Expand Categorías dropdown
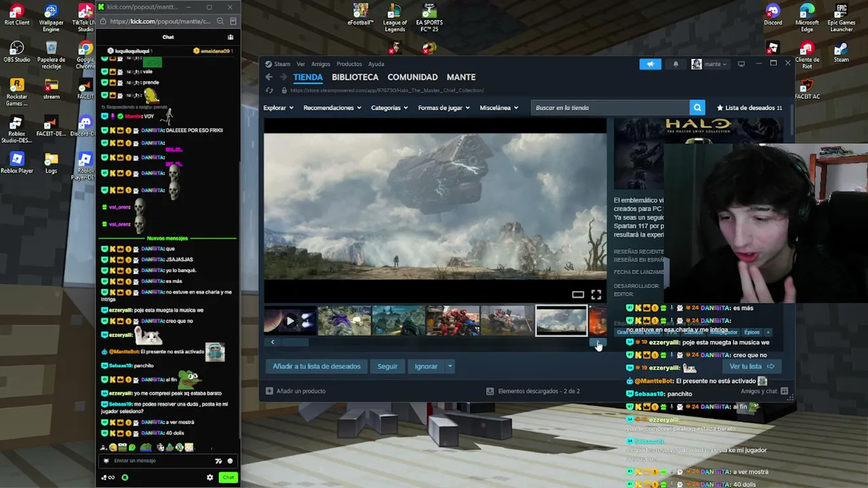Screen dimensions: 868x488 point(389,108)
